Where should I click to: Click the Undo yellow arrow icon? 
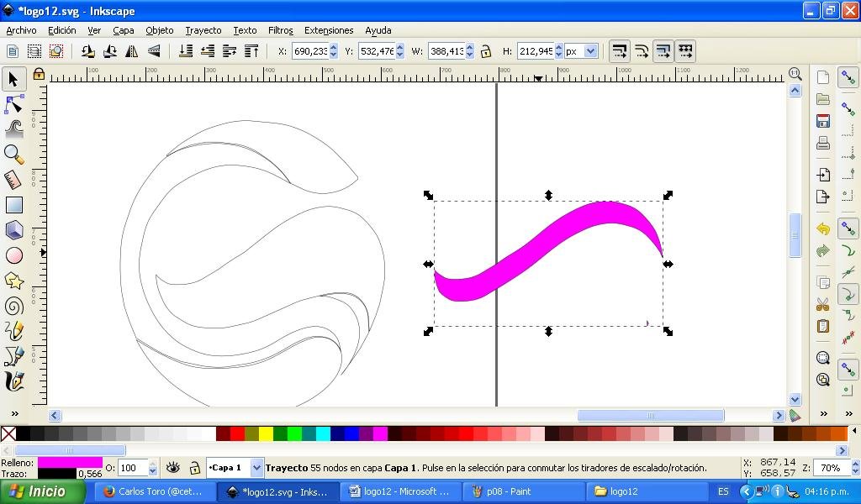tap(822, 228)
